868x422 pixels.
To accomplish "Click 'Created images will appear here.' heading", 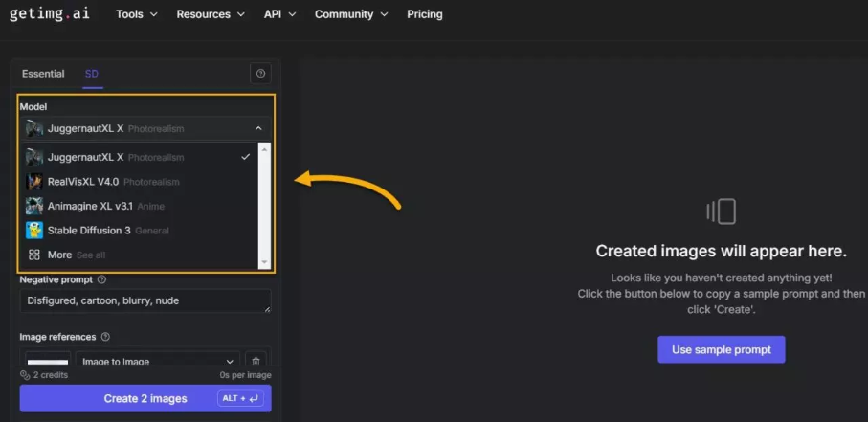I will 722,251.
